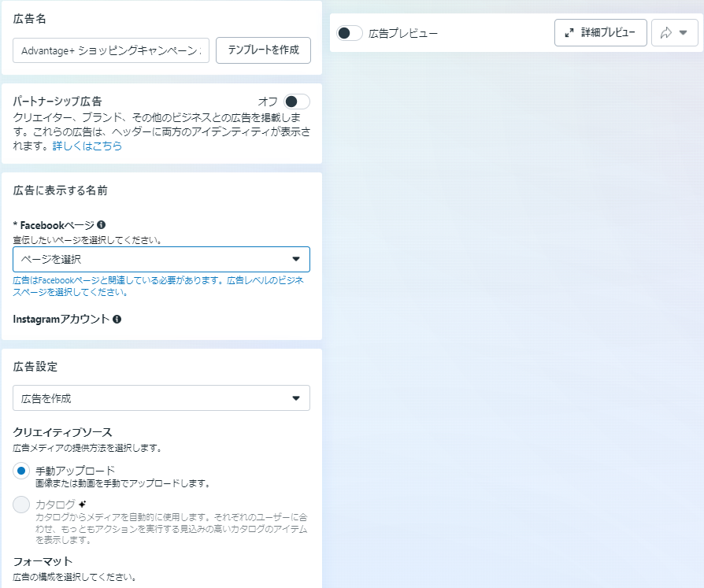Open the share options dropdown caret
This screenshot has width=704, height=588.
tap(684, 33)
